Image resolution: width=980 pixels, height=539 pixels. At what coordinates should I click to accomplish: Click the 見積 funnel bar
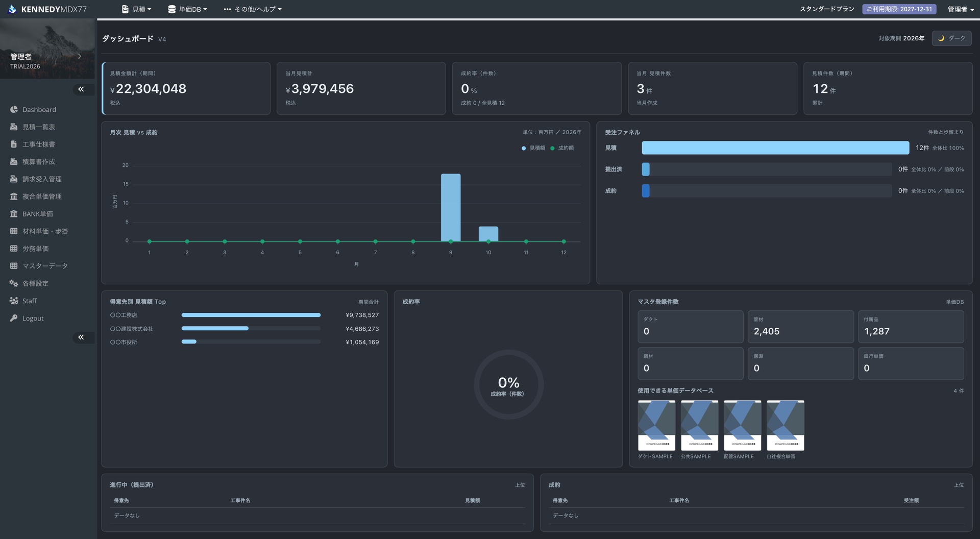[775, 148]
